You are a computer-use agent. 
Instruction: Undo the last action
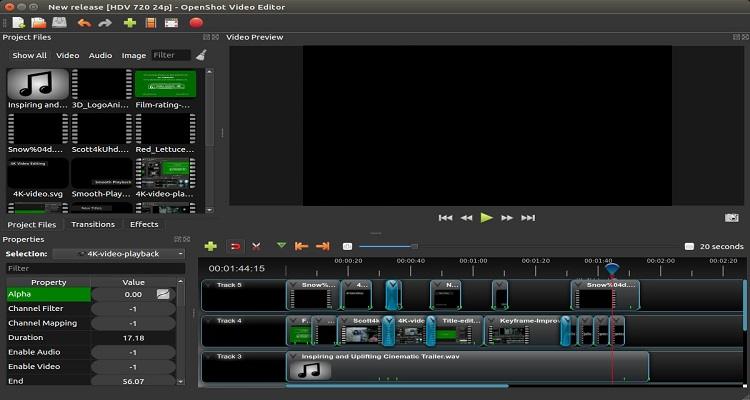click(84, 23)
